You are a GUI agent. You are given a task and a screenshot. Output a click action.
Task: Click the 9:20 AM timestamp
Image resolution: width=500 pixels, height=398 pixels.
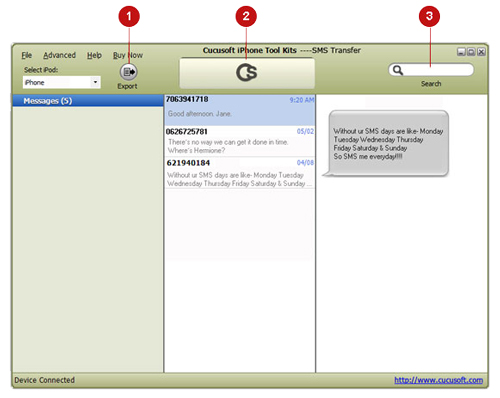coord(302,100)
